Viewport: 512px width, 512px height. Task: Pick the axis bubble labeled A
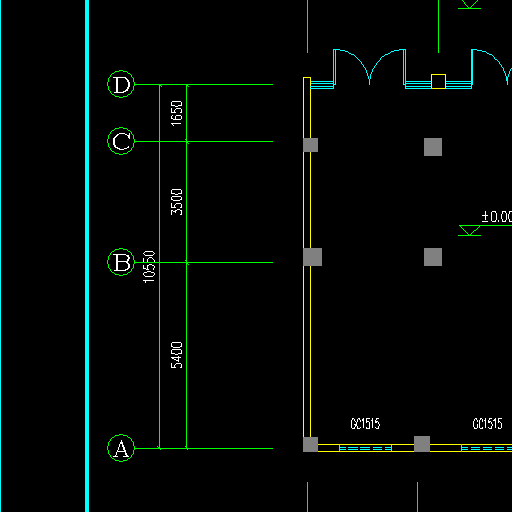point(121,448)
